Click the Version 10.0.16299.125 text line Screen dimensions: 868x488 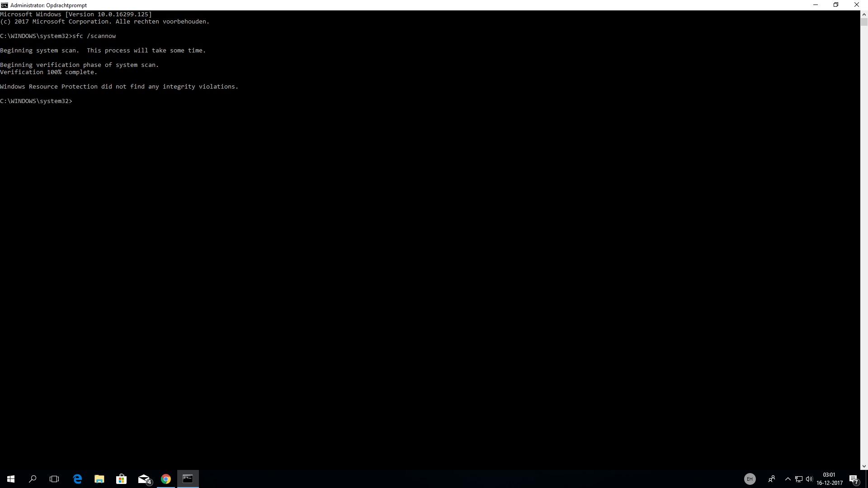76,14
